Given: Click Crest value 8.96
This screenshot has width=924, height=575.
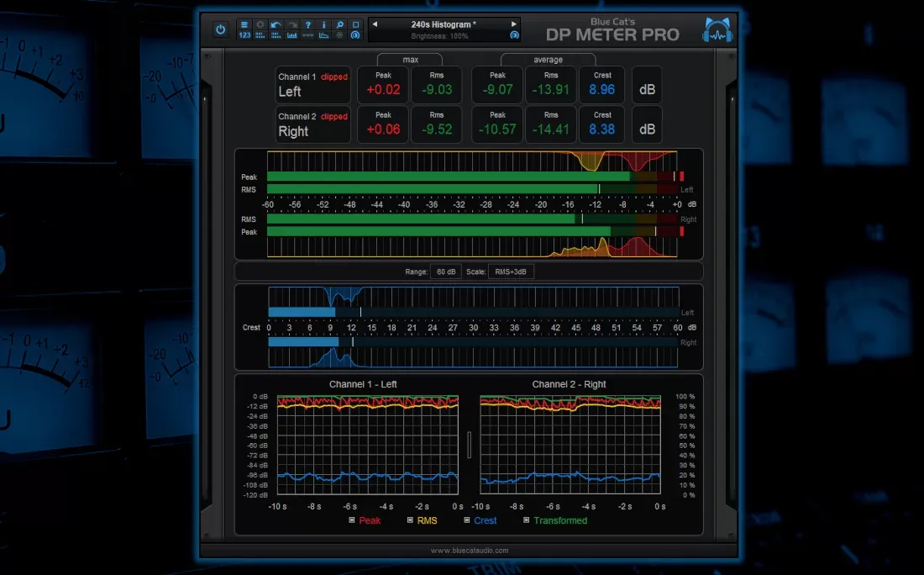Looking at the screenshot, I should pyautogui.click(x=601, y=90).
